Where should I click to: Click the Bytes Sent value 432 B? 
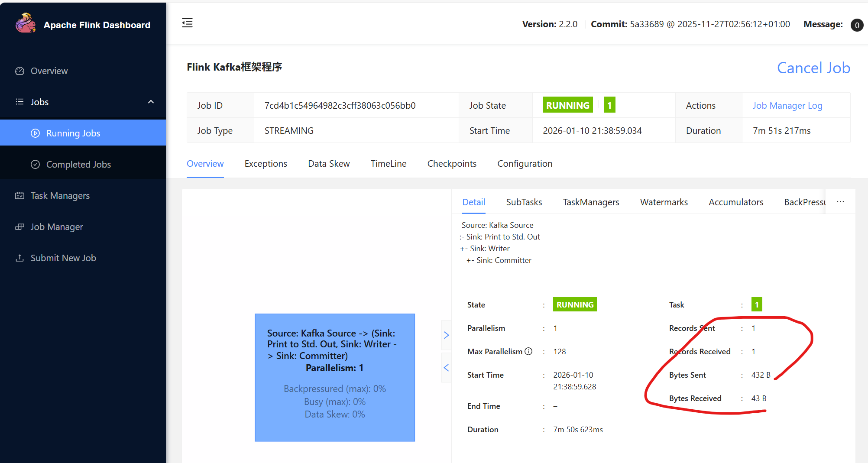tap(761, 375)
